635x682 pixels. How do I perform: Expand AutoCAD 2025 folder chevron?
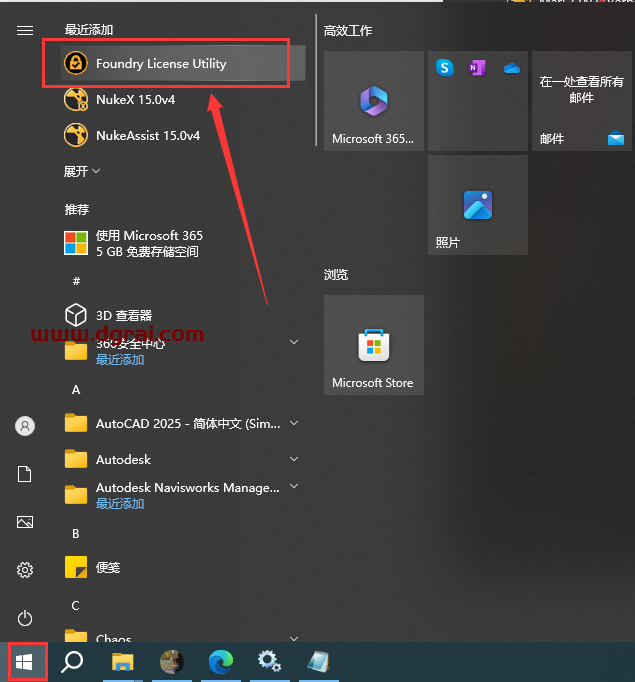[294, 423]
